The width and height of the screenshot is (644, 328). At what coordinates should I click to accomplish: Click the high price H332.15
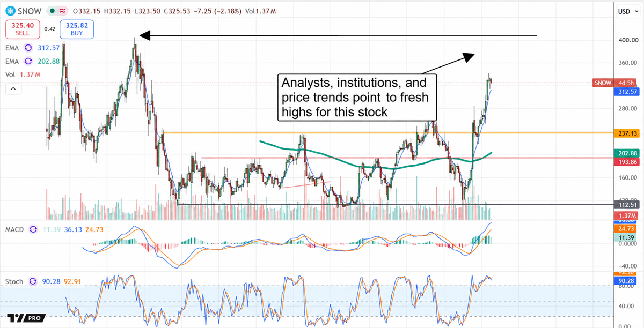[x=118, y=11]
